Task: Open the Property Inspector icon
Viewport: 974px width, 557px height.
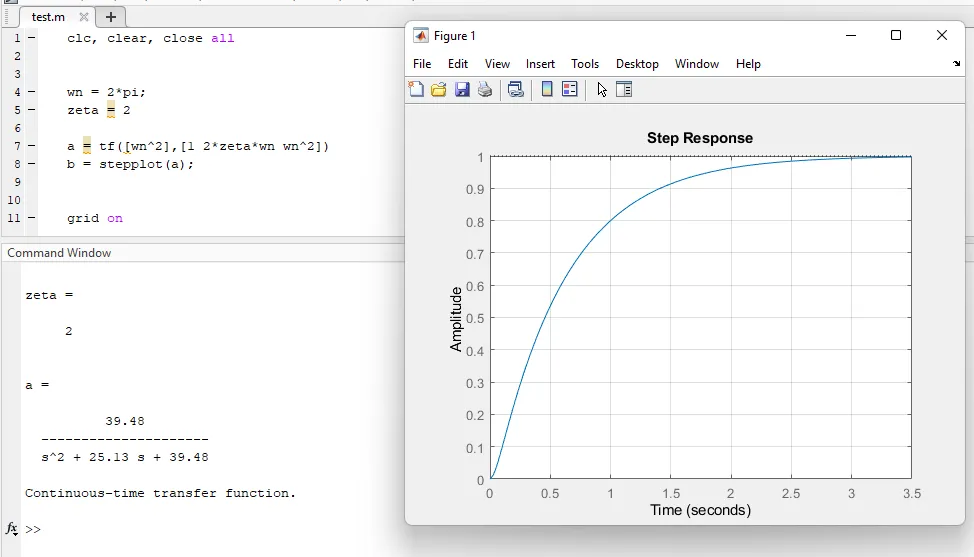Action: tap(624, 90)
